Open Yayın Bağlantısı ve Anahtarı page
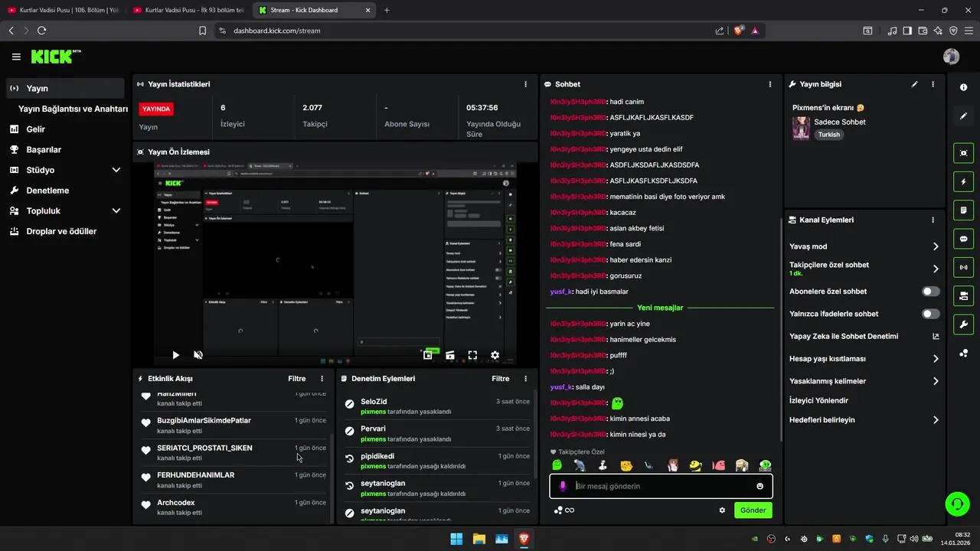This screenshot has height=551, width=980. point(73,109)
